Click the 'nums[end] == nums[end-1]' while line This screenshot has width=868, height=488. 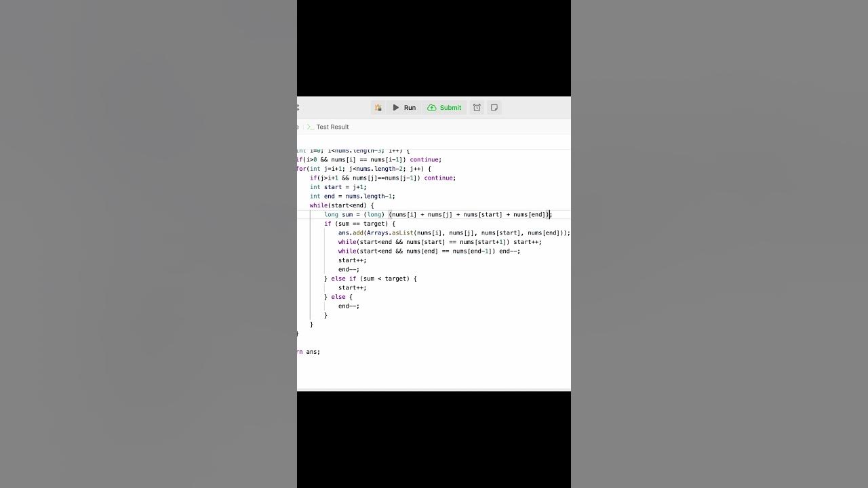[x=429, y=251]
